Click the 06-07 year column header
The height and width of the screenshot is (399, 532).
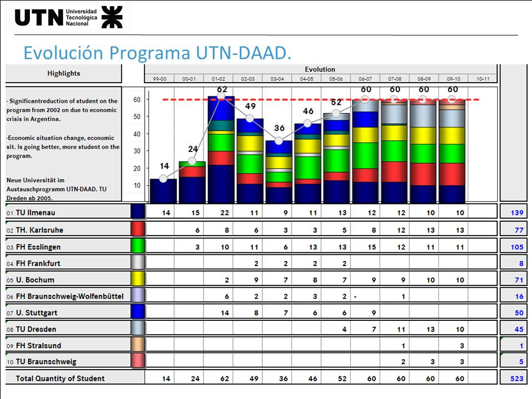(365, 79)
